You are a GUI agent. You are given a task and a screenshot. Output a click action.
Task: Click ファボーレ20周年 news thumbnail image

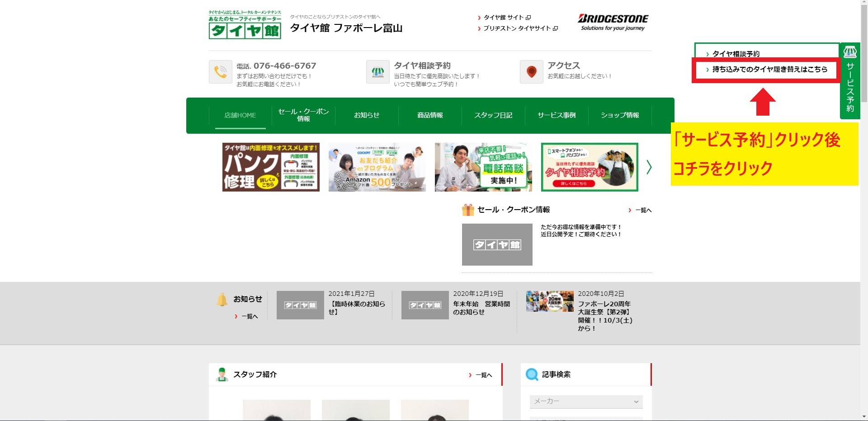550,301
